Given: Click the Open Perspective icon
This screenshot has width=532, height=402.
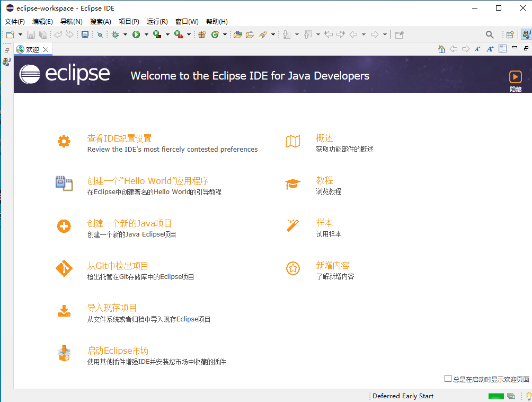Looking at the screenshot, I should click(510, 34).
